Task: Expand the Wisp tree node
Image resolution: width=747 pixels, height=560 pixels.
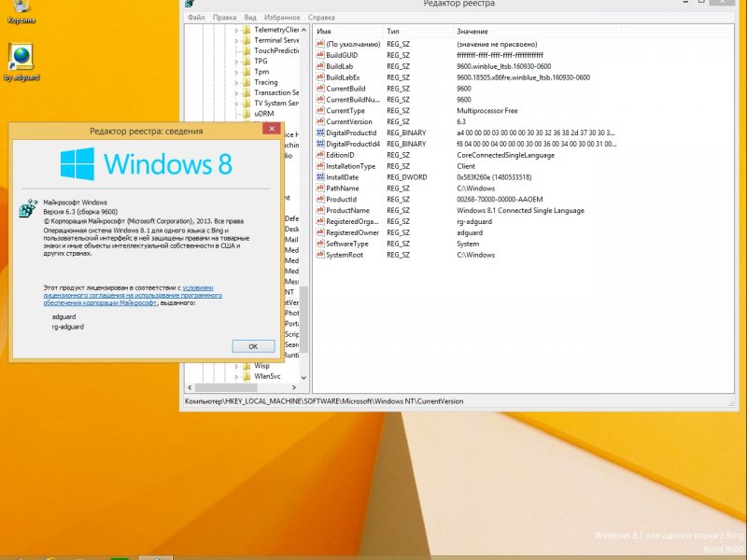Action: tap(237, 366)
